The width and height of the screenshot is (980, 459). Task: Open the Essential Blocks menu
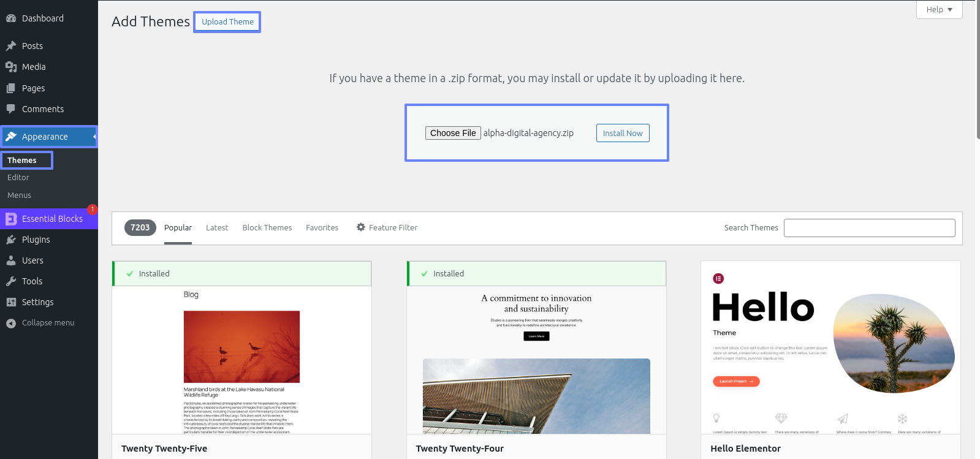[49, 219]
